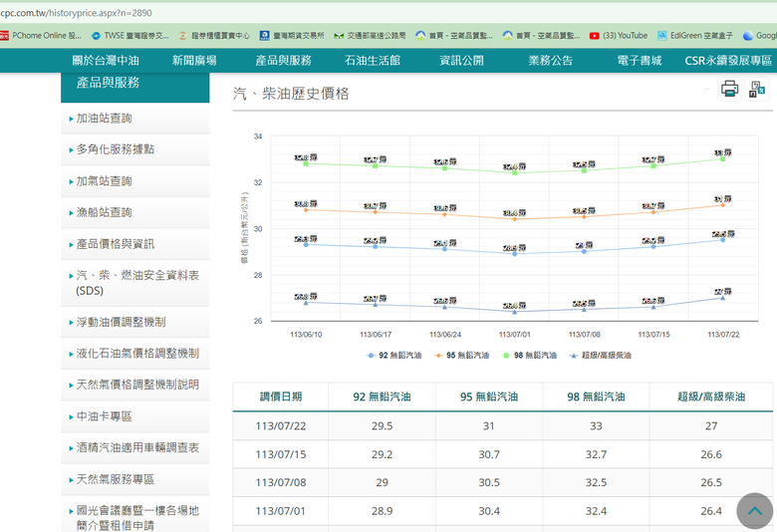Screen dimensions: 777x532
Task: Toggle 超級/高級柴油 series in chart legend
Action: (x=600, y=356)
